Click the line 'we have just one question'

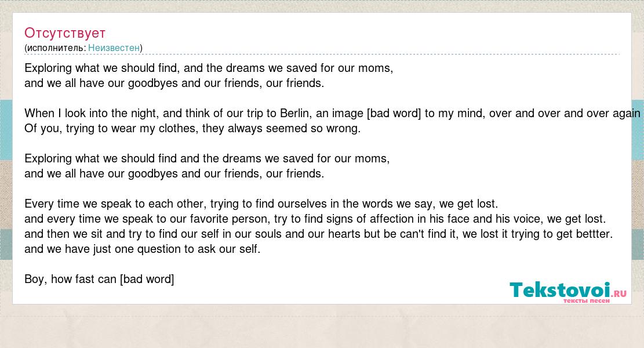(x=143, y=249)
